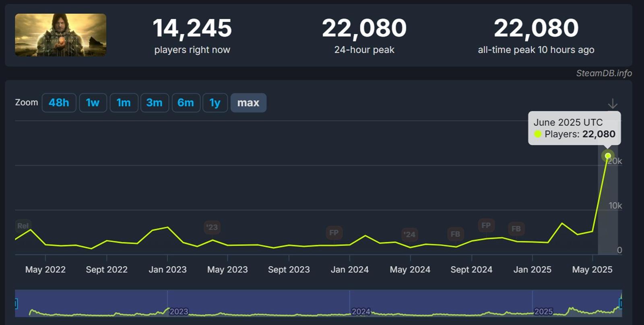Viewport: 644px width, 325px height.
Task: Click the right navigator range handle
Action: (621, 303)
